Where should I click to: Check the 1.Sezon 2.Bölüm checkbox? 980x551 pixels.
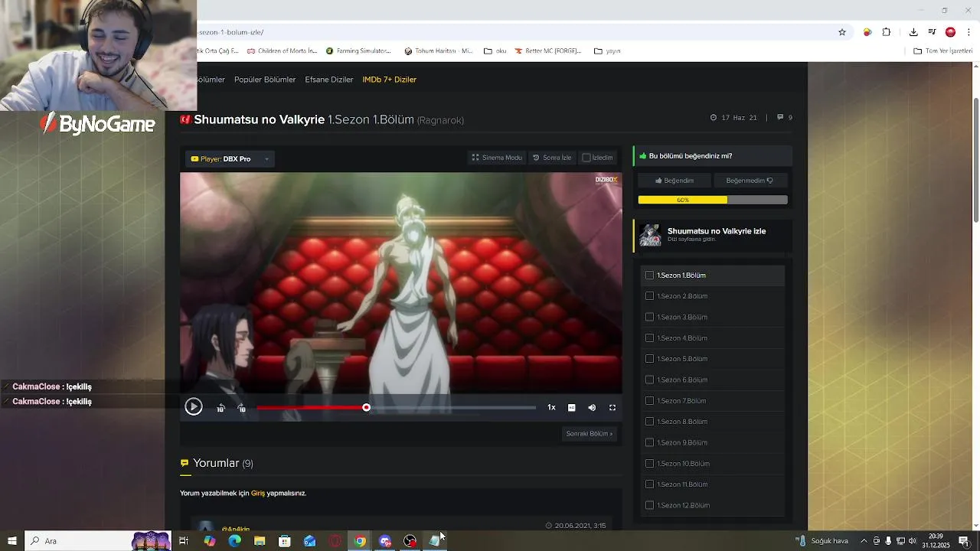point(649,296)
